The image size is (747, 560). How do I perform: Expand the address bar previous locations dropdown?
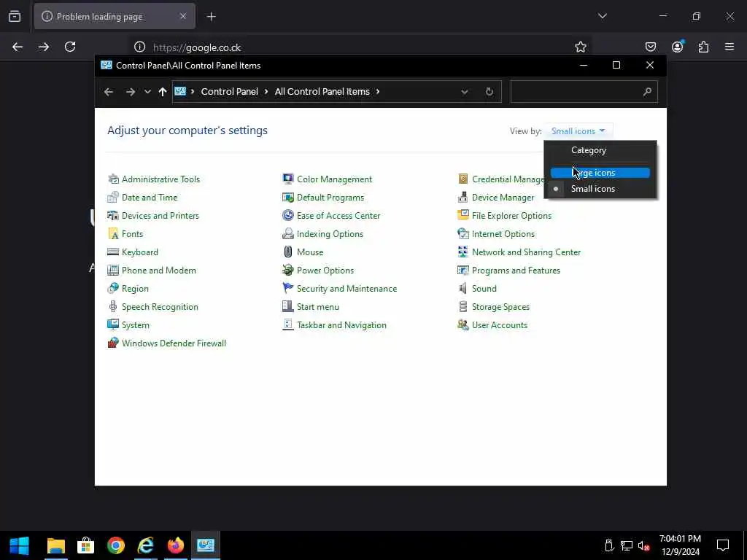point(465,92)
